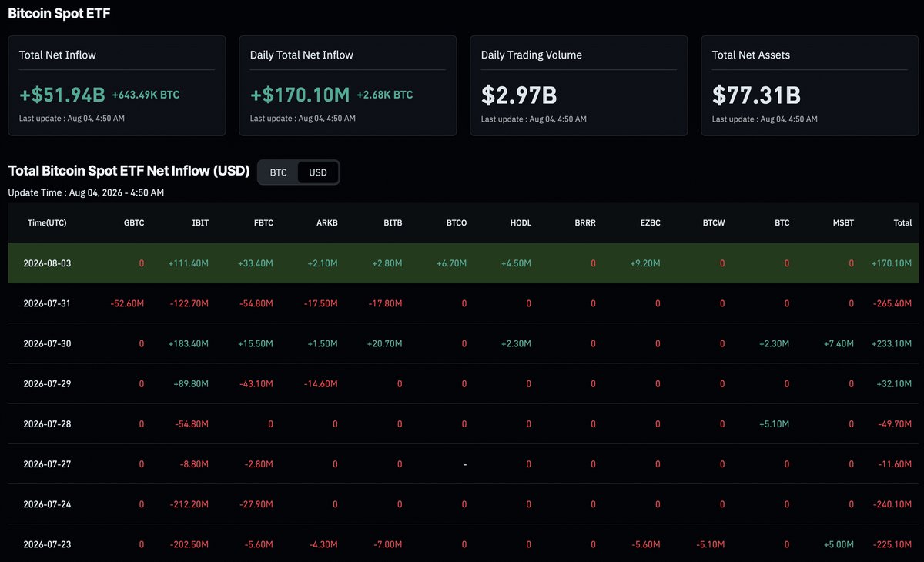Image resolution: width=924 pixels, height=562 pixels.
Task: Click the FBTC column header
Action: (x=263, y=222)
